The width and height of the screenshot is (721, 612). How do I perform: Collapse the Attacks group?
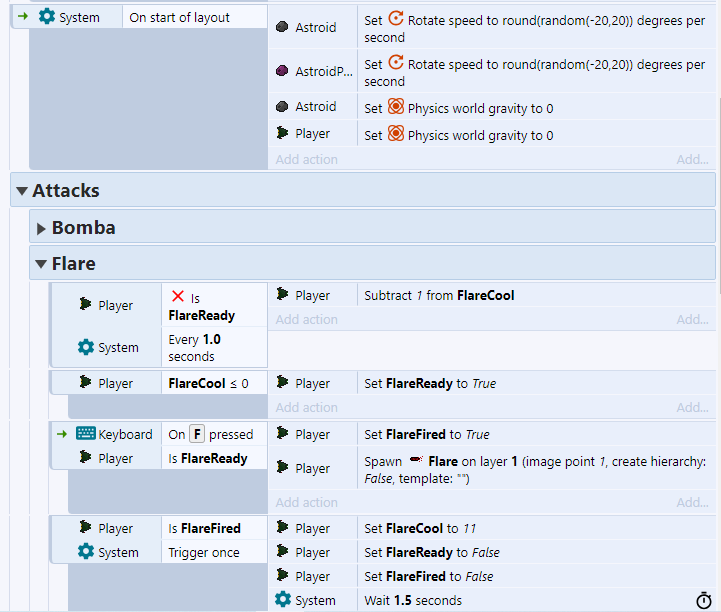pos(21,190)
